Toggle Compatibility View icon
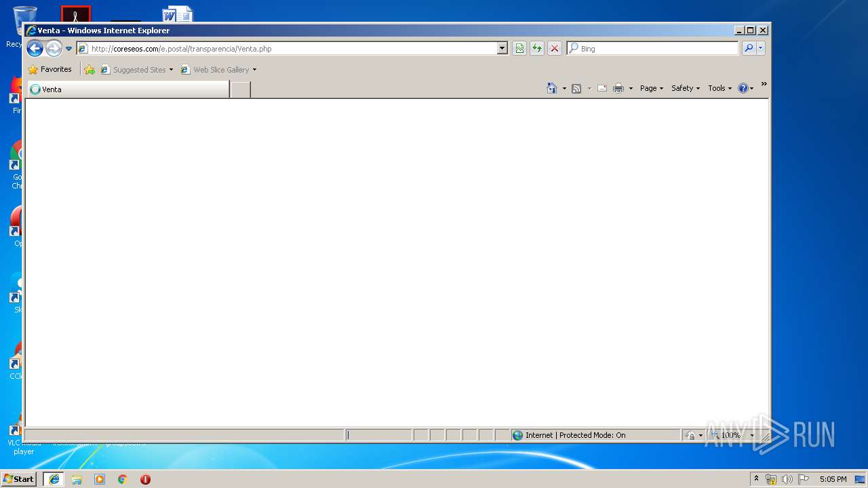The image size is (868, 488). [519, 48]
